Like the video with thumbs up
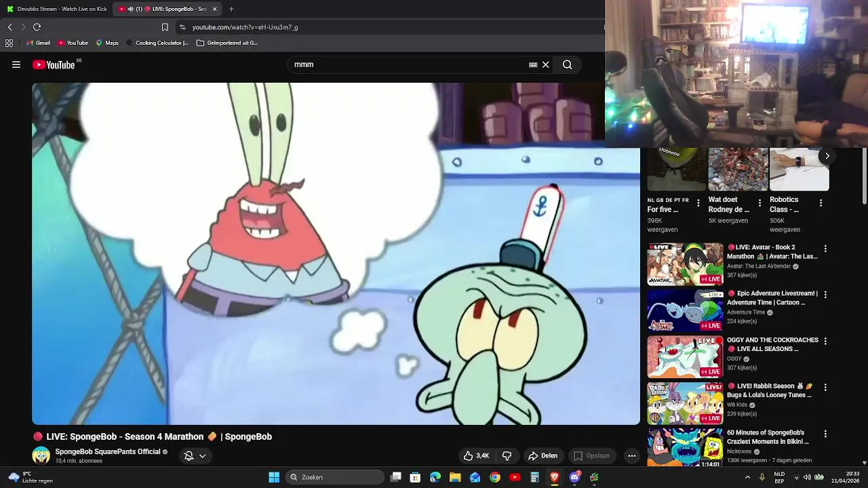The image size is (868, 488). (x=477, y=456)
